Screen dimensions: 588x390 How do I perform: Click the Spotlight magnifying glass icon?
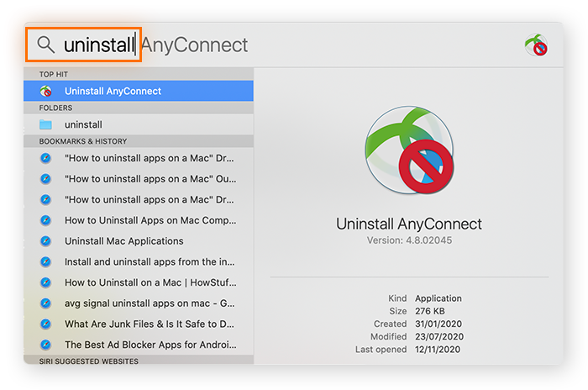(x=45, y=45)
